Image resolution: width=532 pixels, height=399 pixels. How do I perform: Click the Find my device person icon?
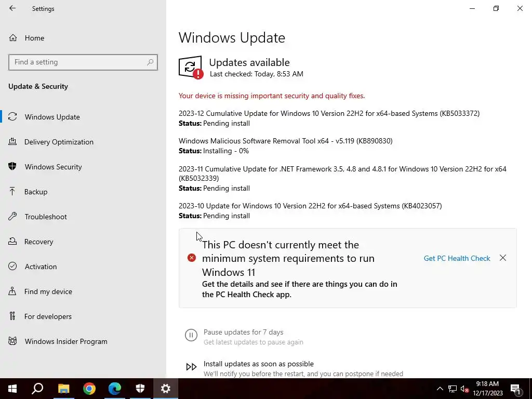12,291
